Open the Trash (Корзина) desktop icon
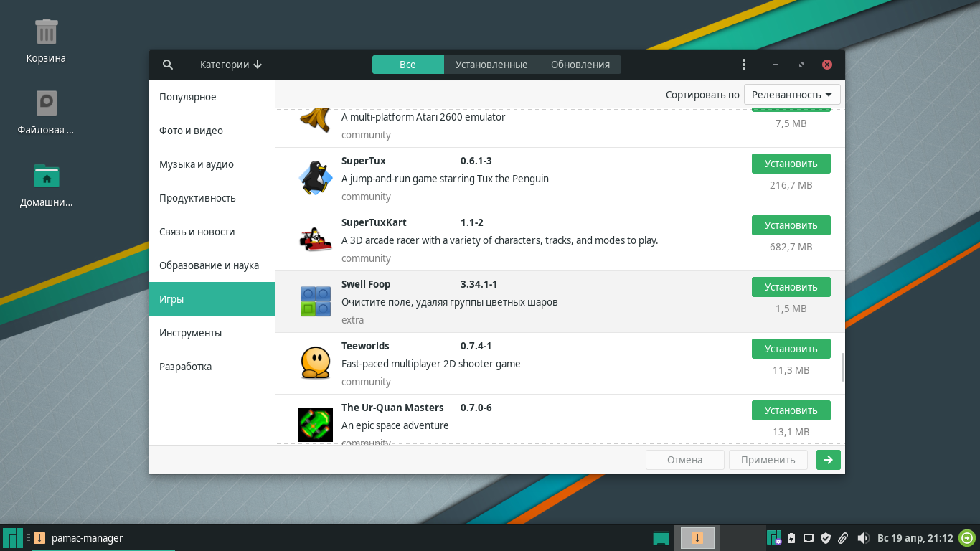Screen dimensions: 980x551 (46, 32)
